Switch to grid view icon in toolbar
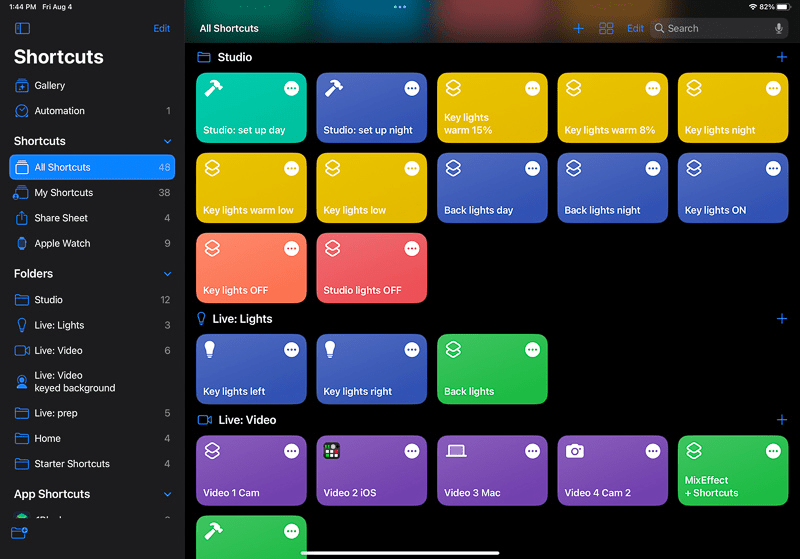800x559 pixels. (x=606, y=28)
